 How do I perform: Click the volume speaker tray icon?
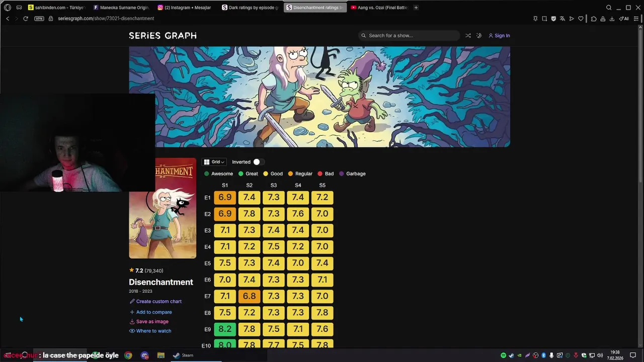point(600,355)
